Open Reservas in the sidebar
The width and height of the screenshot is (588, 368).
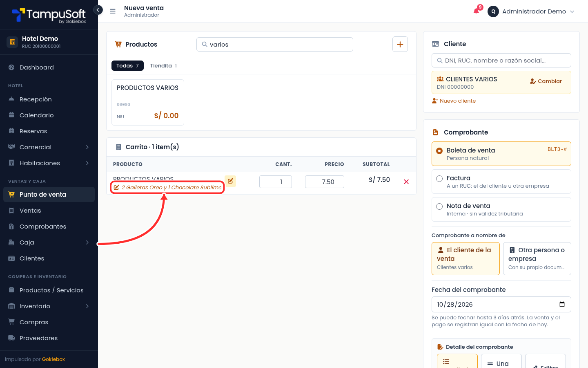pyautogui.click(x=49, y=131)
